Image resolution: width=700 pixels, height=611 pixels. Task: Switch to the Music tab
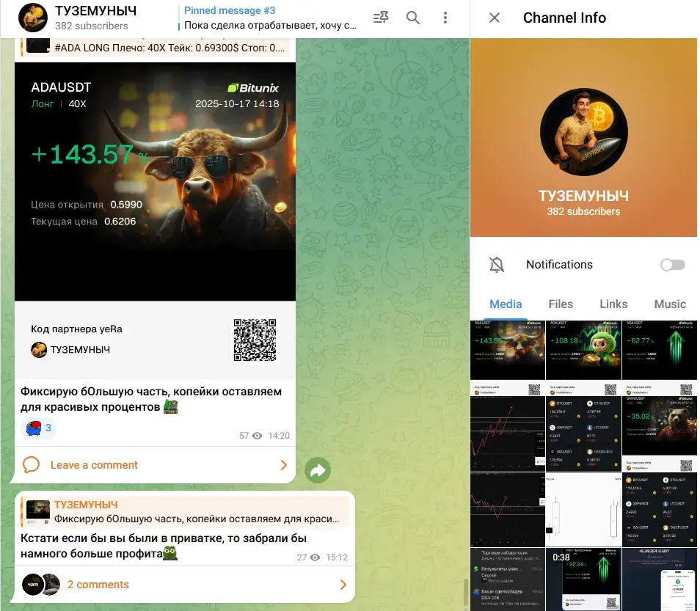click(670, 304)
